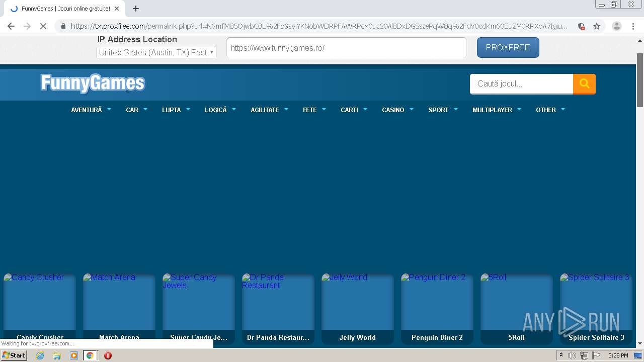The width and height of the screenshot is (644, 362).
Task: Stop page loading with the X button
Action: [43, 26]
